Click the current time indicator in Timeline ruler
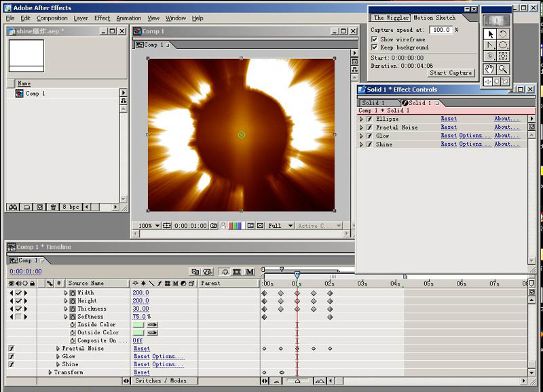Screen dimensions: 543x392 297,275
